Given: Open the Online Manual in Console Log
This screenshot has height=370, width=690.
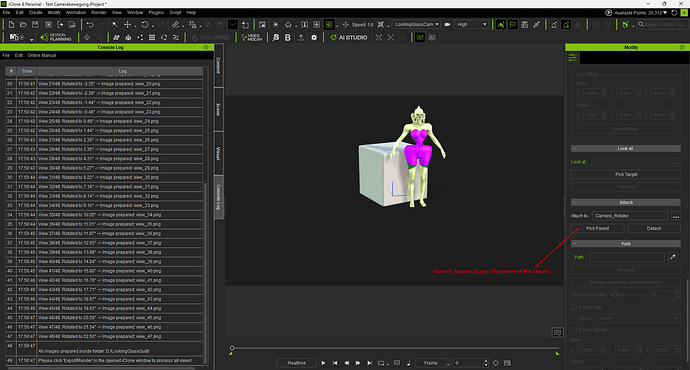Looking at the screenshot, I should click(42, 55).
